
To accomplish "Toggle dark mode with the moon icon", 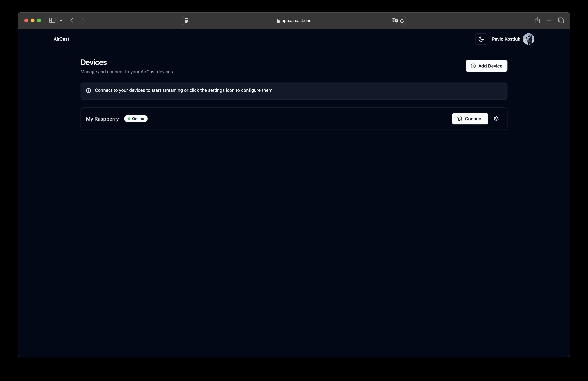I will click(x=481, y=39).
